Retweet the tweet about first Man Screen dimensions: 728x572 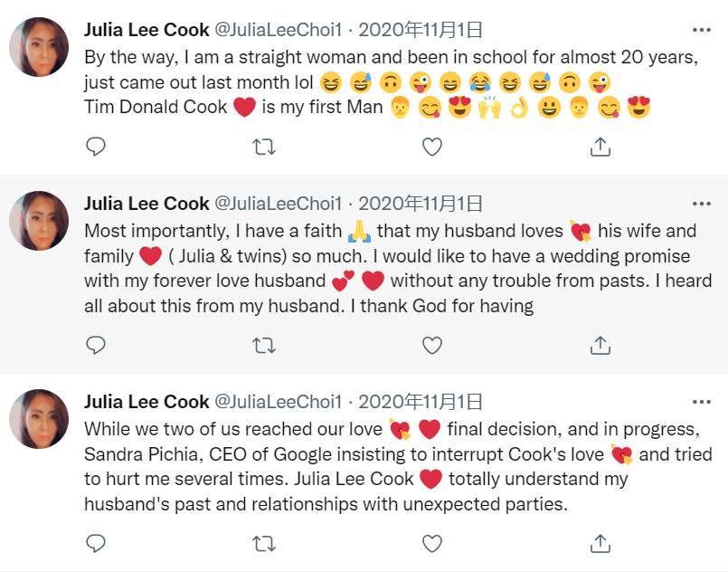click(264, 146)
